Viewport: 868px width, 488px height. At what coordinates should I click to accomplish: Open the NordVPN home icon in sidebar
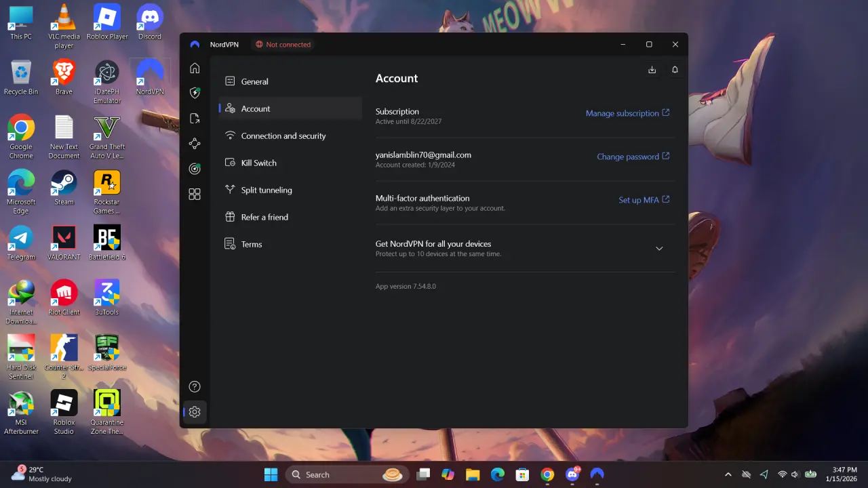195,68
